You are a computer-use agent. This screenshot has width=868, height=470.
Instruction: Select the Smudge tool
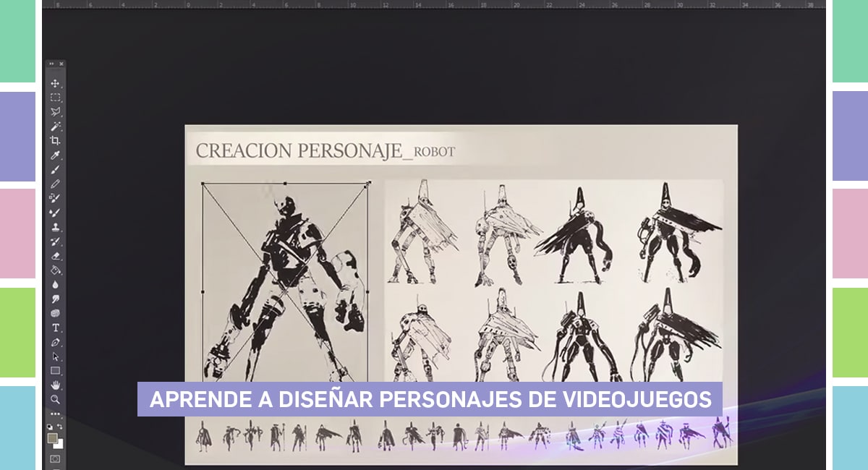coord(55,299)
